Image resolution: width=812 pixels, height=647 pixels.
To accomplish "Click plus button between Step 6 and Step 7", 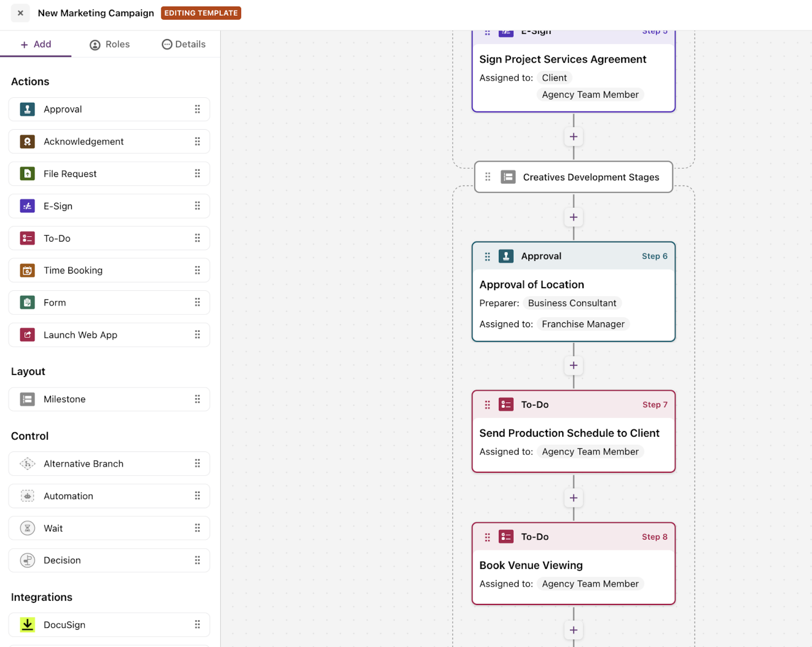I will click(573, 365).
